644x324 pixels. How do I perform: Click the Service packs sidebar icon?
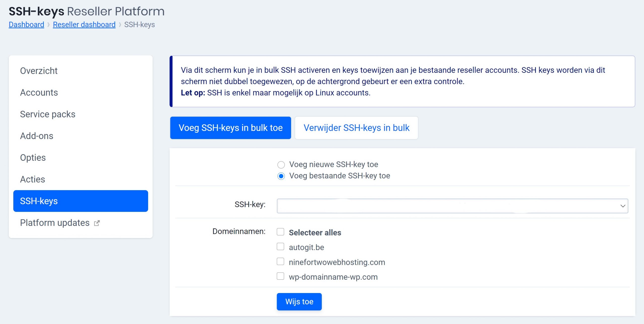point(48,114)
